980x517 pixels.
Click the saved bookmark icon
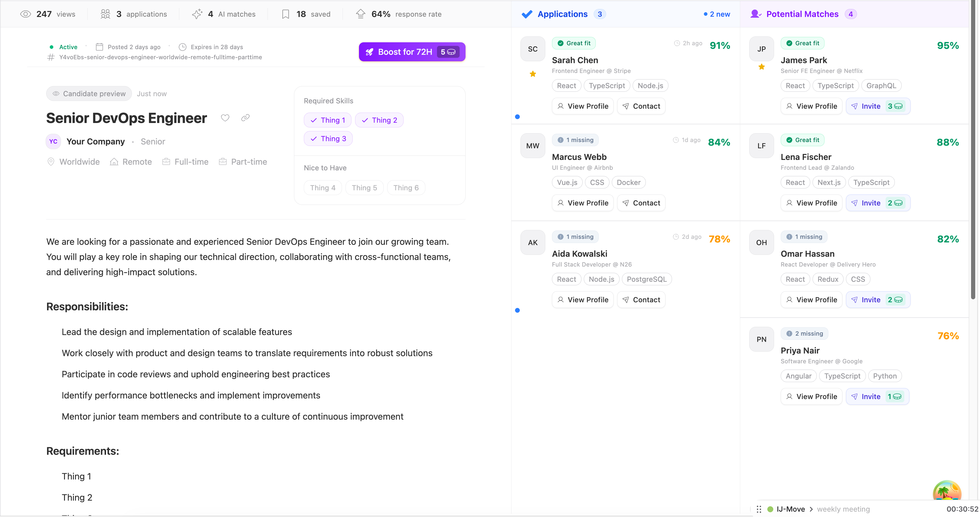(x=286, y=14)
